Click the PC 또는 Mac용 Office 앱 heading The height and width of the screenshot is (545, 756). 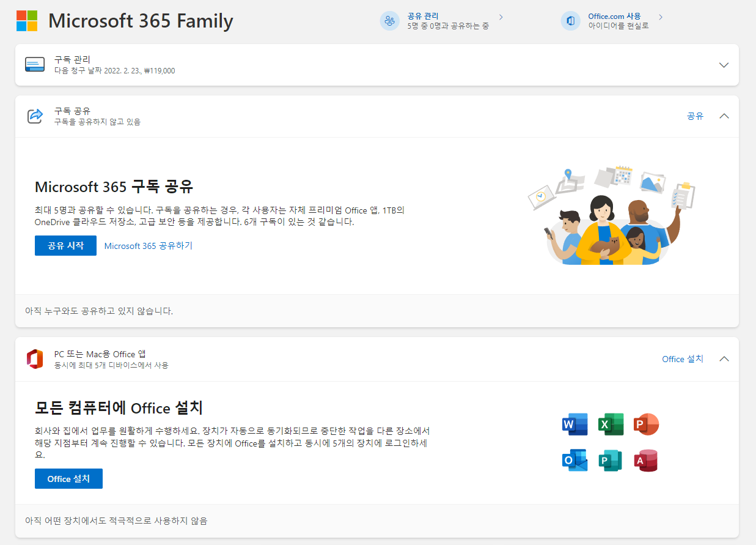(100, 354)
